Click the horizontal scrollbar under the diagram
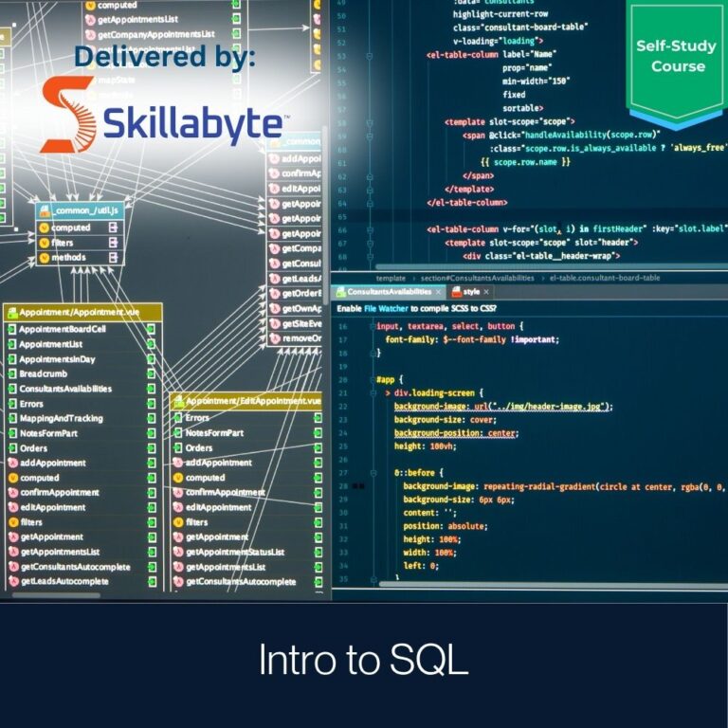Image resolution: width=728 pixels, height=728 pixels. click(56, 594)
